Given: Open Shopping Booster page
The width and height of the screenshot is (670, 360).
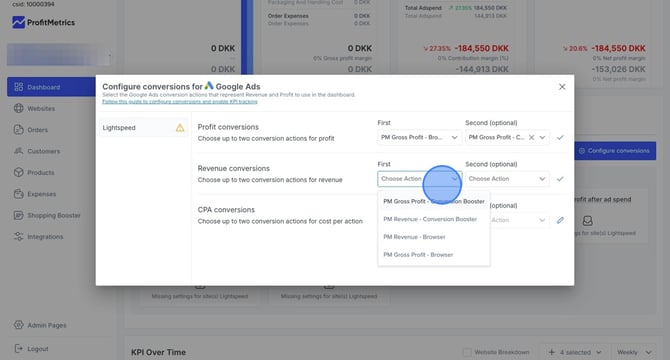Looking at the screenshot, I should pyautogui.click(x=54, y=215).
